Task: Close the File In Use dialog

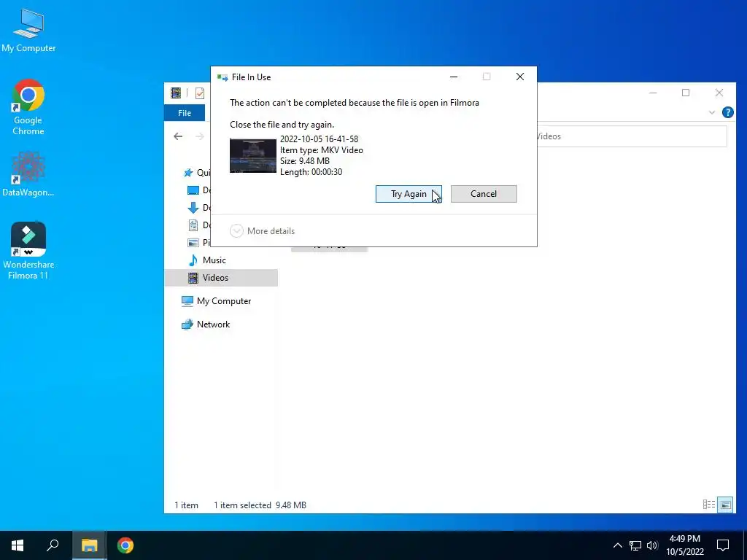Action: point(519,77)
